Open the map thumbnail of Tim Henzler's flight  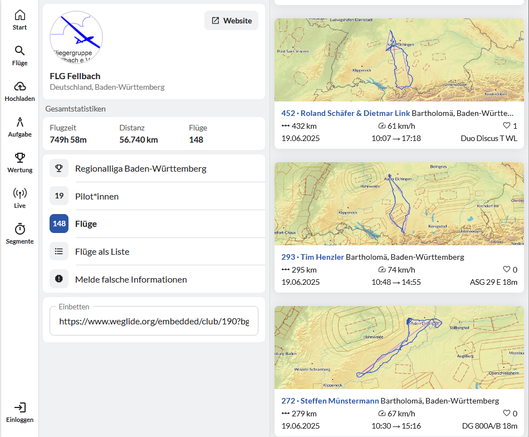tap(399, 204)
